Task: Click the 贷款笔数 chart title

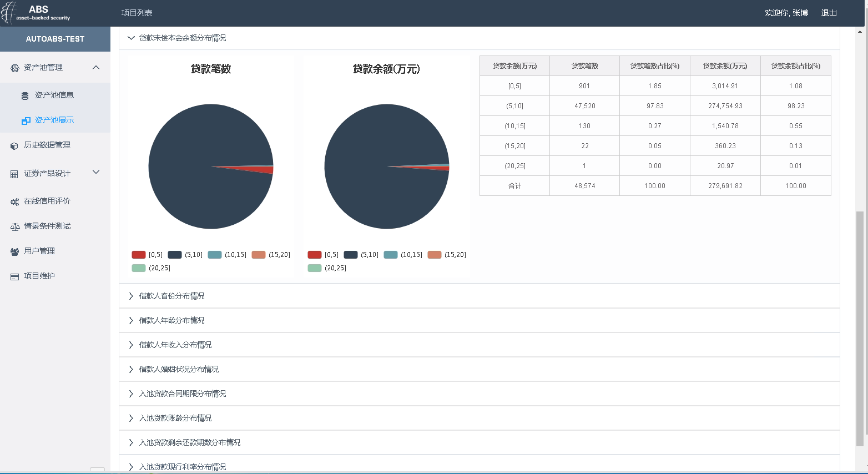Action: [211, 69]
